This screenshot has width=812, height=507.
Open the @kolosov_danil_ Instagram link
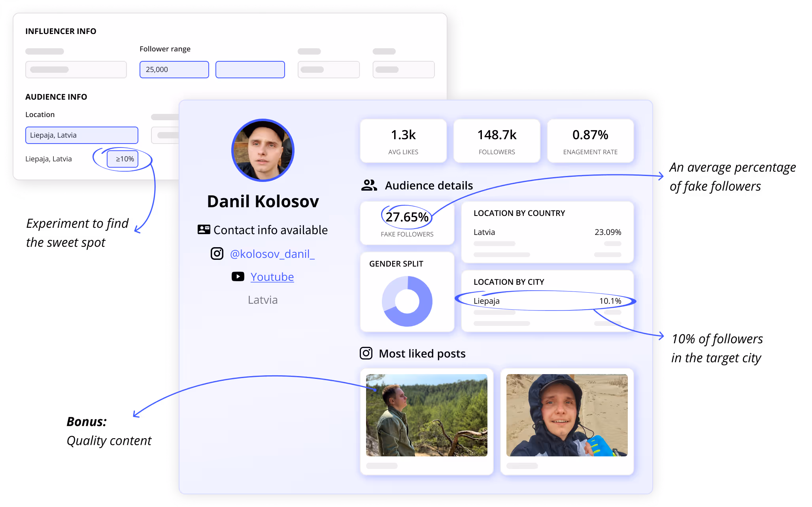pyautogui.click(x=272, y=254)
